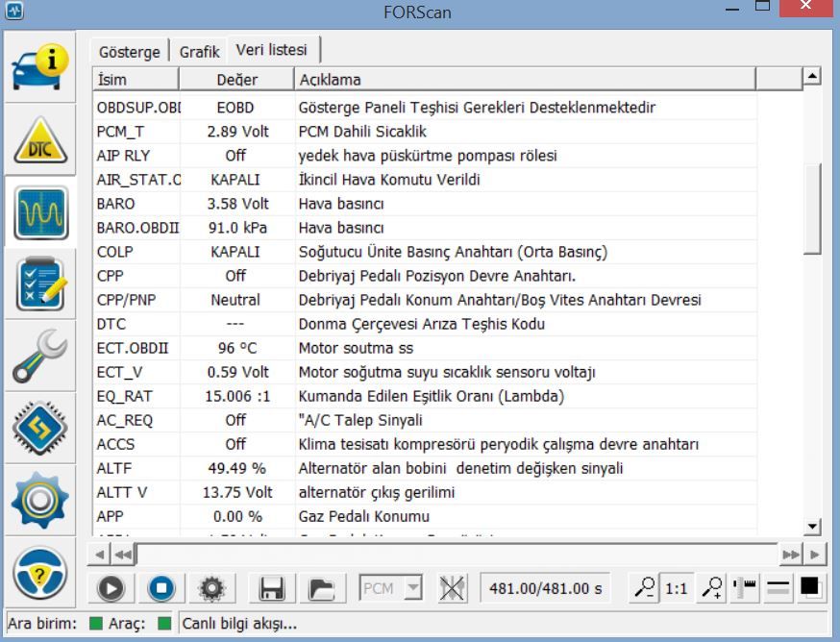Select the CPP/PNP row
Viewport: 840px width, 642px height.
425,300
